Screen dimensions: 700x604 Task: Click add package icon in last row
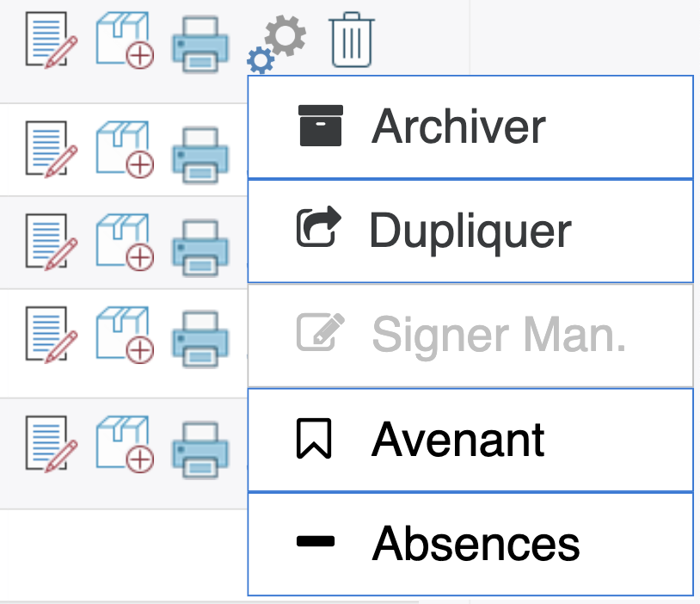tap(125, 444)
